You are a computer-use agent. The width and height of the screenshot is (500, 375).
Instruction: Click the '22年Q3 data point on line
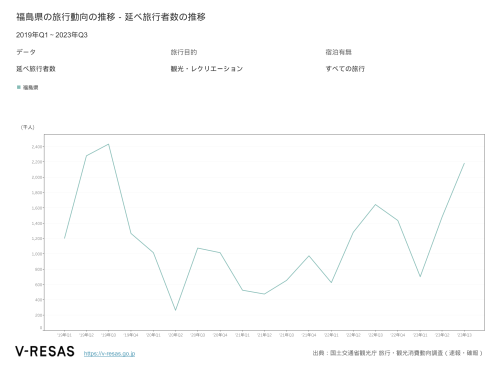[375, 204]
